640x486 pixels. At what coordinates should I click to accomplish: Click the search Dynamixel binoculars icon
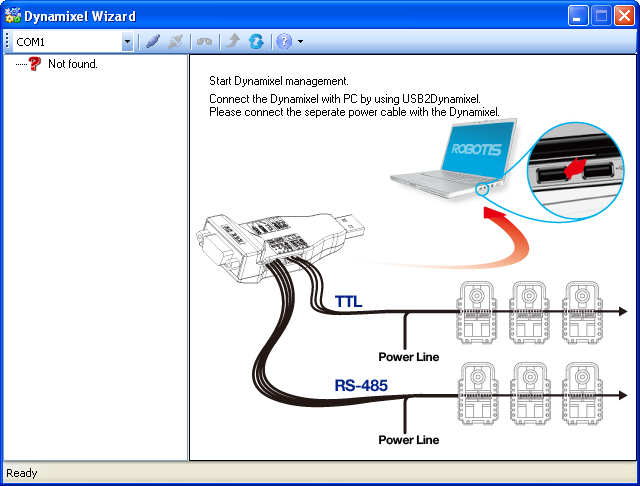tap(204, 41)
